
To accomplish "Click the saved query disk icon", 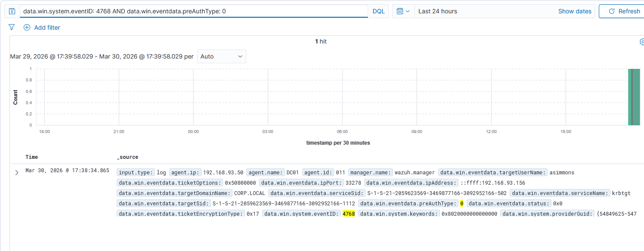I will pyautogui.click(x=12, y=11).
